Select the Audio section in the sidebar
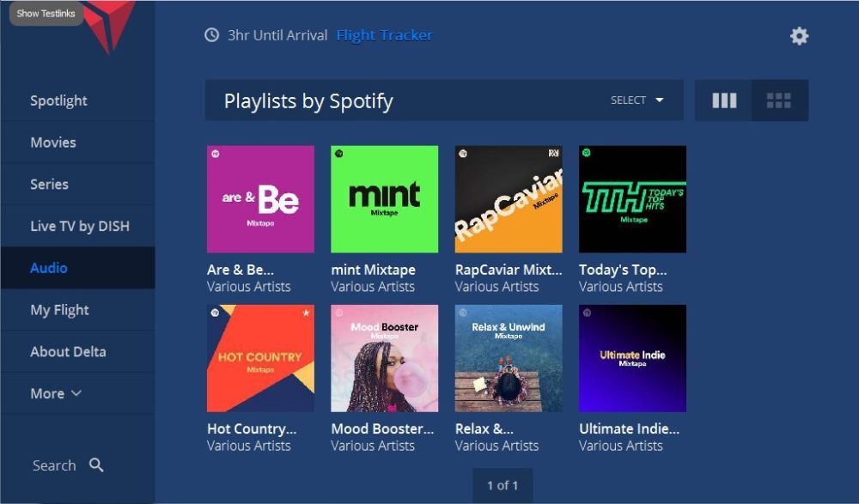The width and height of the screenshot is (859, 504). [49, 267]
